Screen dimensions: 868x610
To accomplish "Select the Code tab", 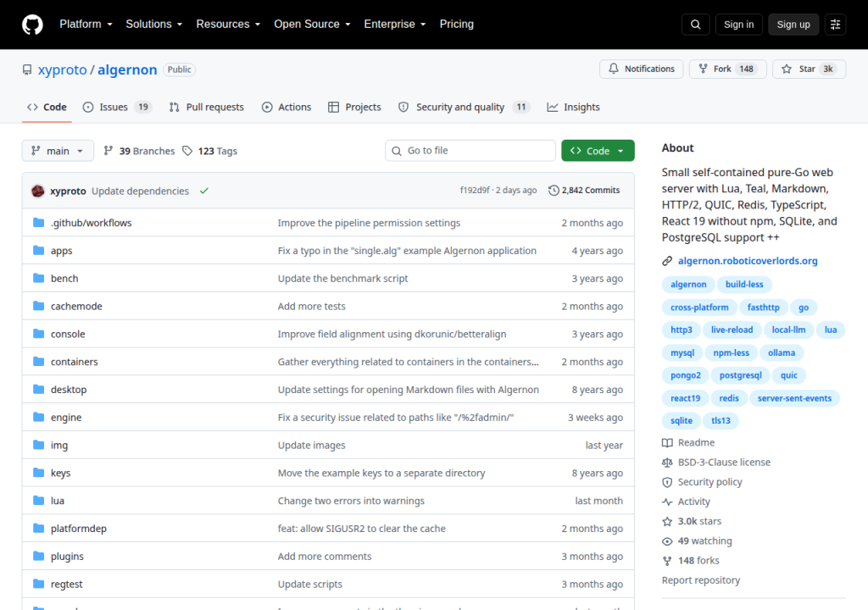I will pyautogui.click(x=47, y=107).
